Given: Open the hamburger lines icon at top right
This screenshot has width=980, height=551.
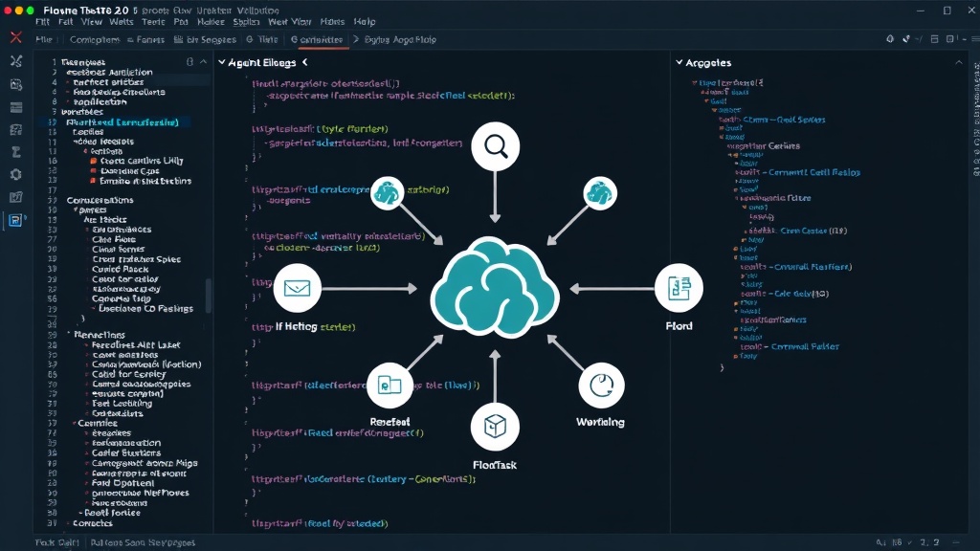Looking at the screenshot, I should pos(975,38).
